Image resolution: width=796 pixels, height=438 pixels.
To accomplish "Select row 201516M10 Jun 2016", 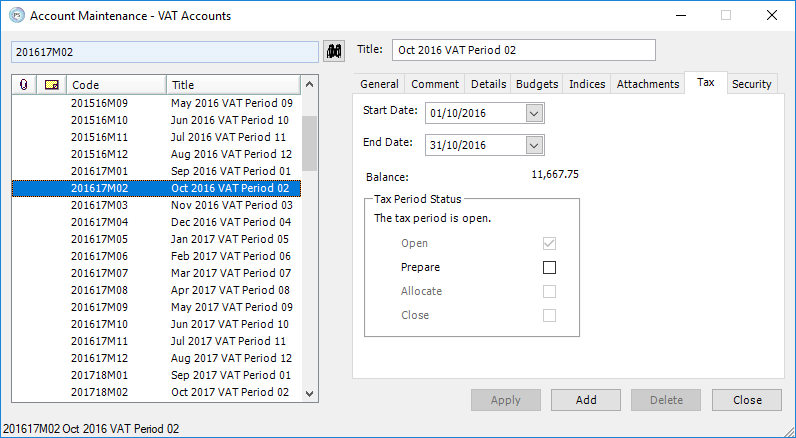I will coord(156,120).
